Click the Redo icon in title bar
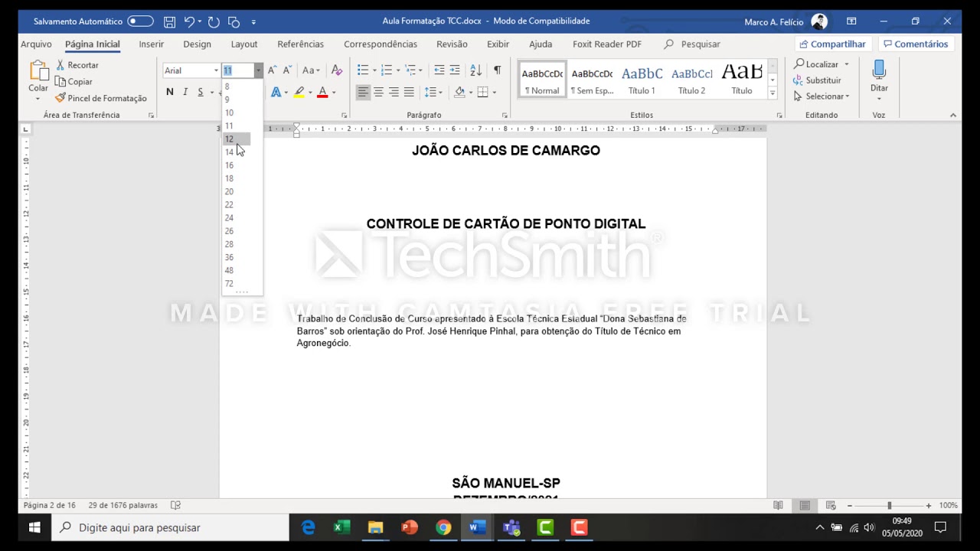Screen dimensions: 980x551 tap(214, 21)
